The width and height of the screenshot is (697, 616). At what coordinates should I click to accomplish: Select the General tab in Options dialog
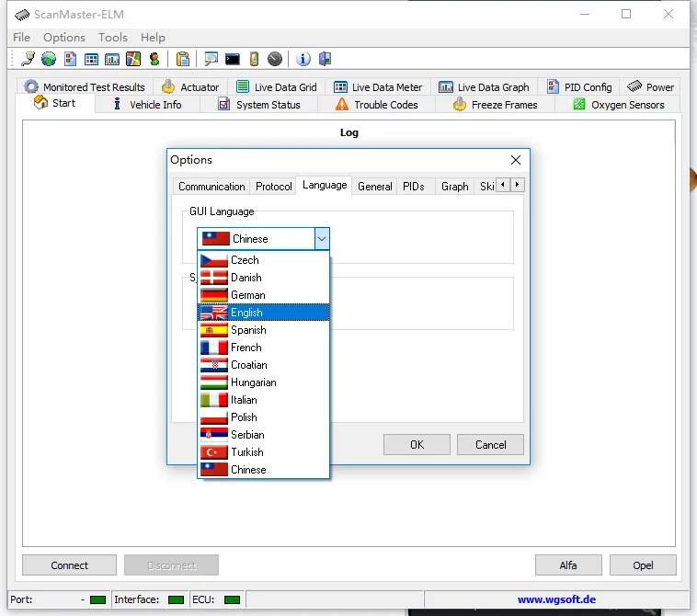click(x=375, y=187)
